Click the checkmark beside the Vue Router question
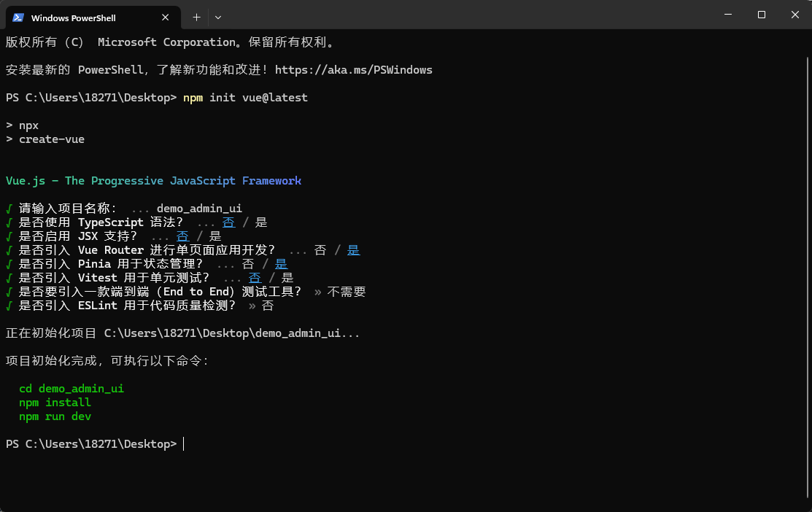This screenshot has width=812, height=512. [x=7, y=249]
